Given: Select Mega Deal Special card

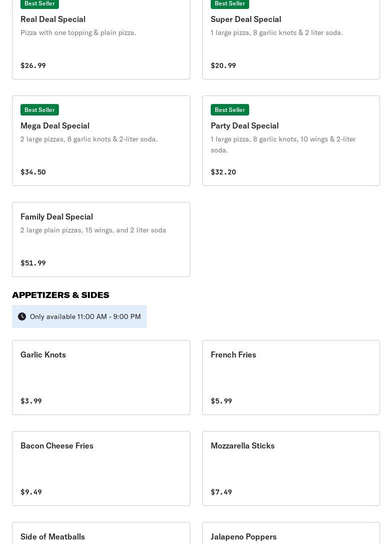Looking at the screenshot, I should (x=101, y=140).
